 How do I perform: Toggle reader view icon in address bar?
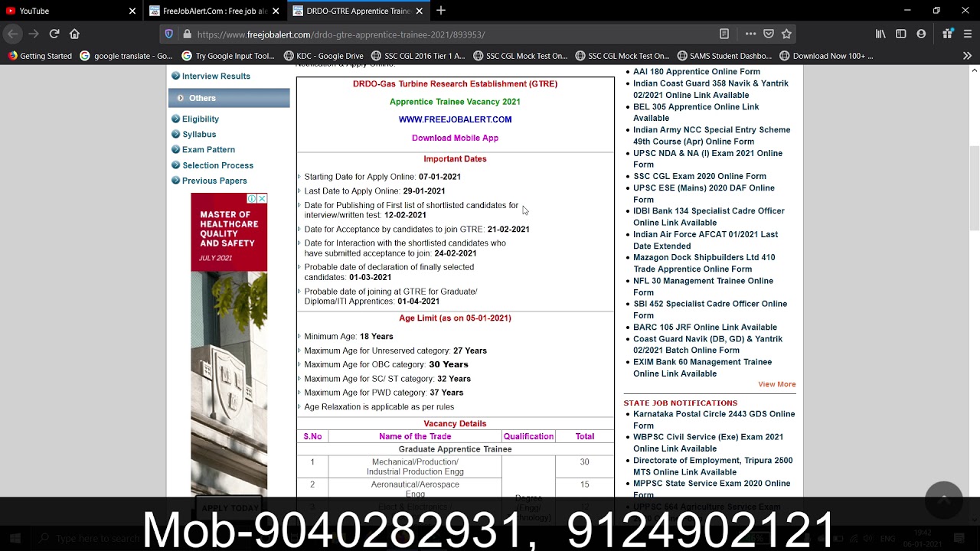(x=724, y=34)
